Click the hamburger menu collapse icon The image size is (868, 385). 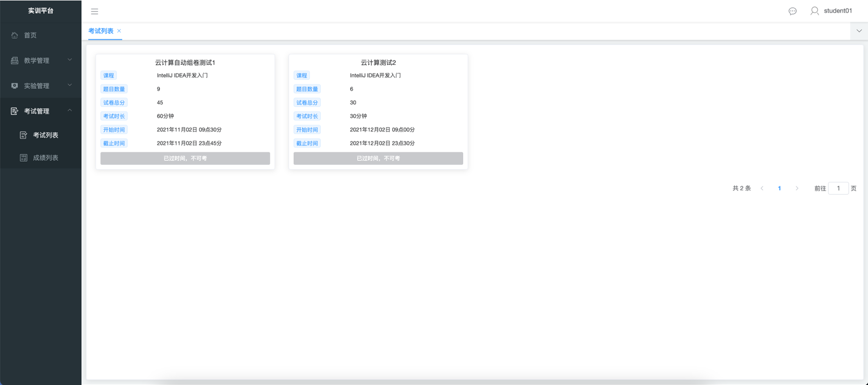(94, 11)
